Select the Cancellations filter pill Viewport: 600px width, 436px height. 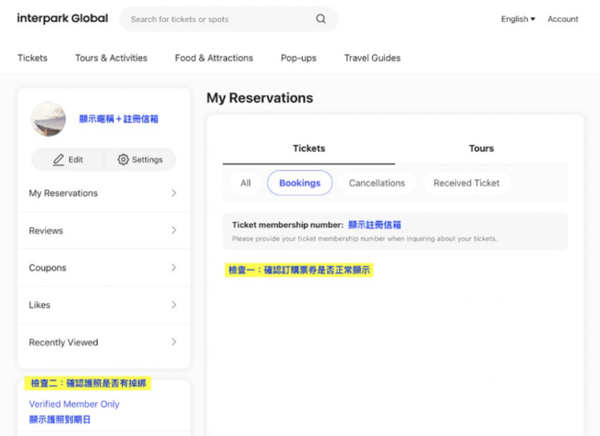point(377,183)
